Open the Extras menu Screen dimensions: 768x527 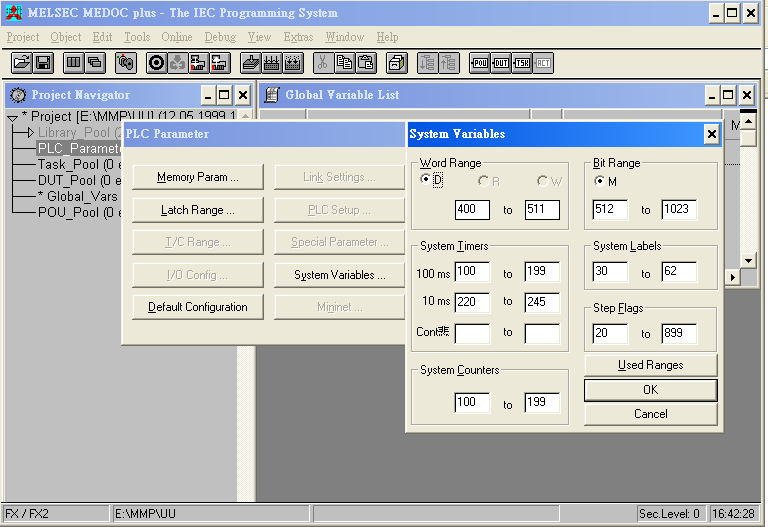click(298, 37)
